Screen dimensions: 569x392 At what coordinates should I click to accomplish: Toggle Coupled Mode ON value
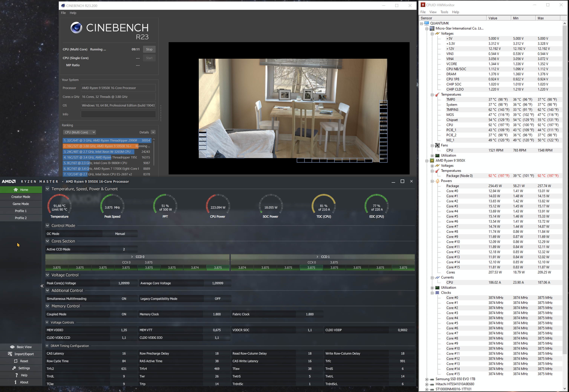click(124, 314)
